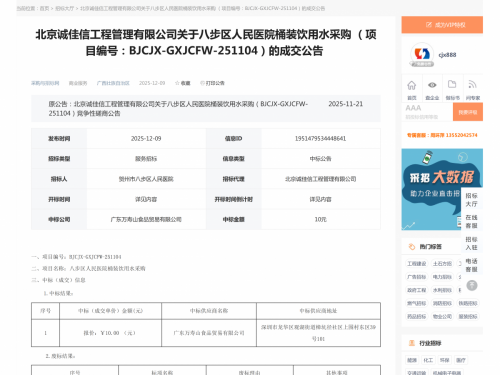Select the 广告招标 hot tag
500x375 pixels.
click(416, 277)
